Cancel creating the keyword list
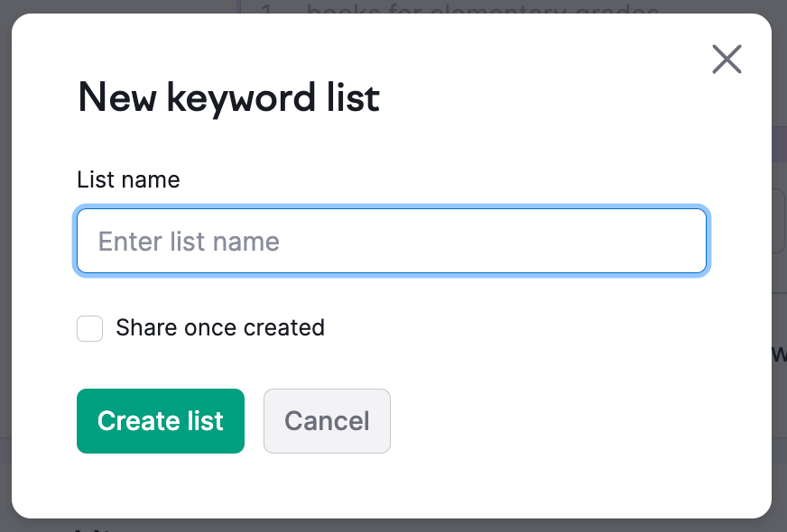Viewport: 787px width, 532px height. tap(327, 421)
